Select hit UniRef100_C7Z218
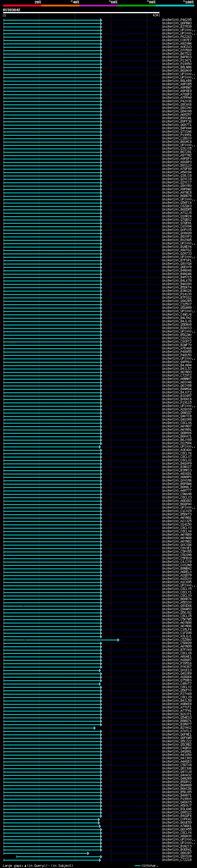Image resolution: width=197 pixels, height=868 pixels. click(x=177, y=860)
